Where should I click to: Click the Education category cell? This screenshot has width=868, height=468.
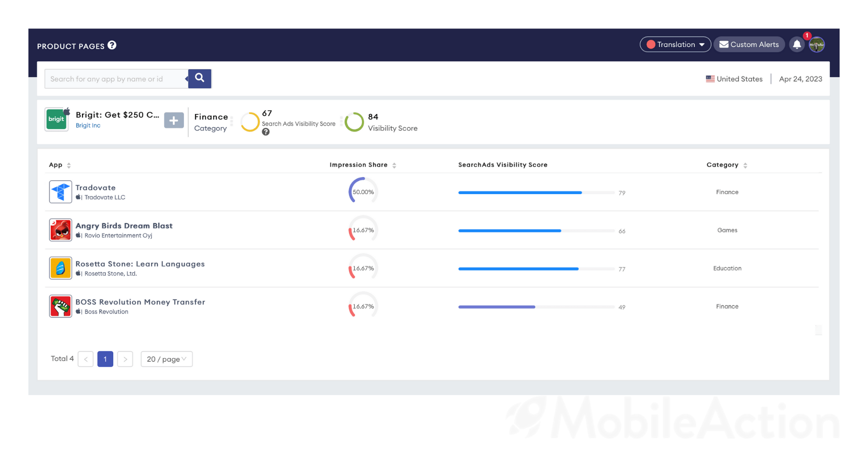click(x=727, y=268)
